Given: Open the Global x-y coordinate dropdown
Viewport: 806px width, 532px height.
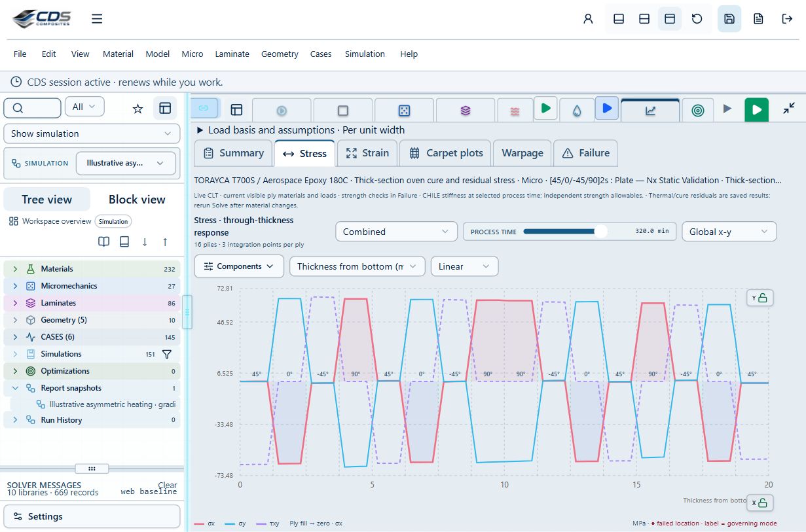Looking at the screenshot, I should coord(729,232).
